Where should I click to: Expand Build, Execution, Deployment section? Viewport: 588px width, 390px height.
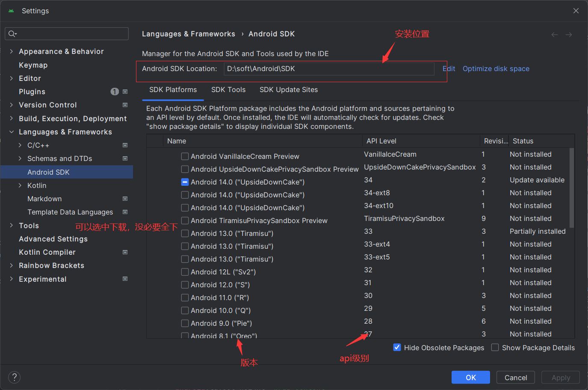coord(12,119)
